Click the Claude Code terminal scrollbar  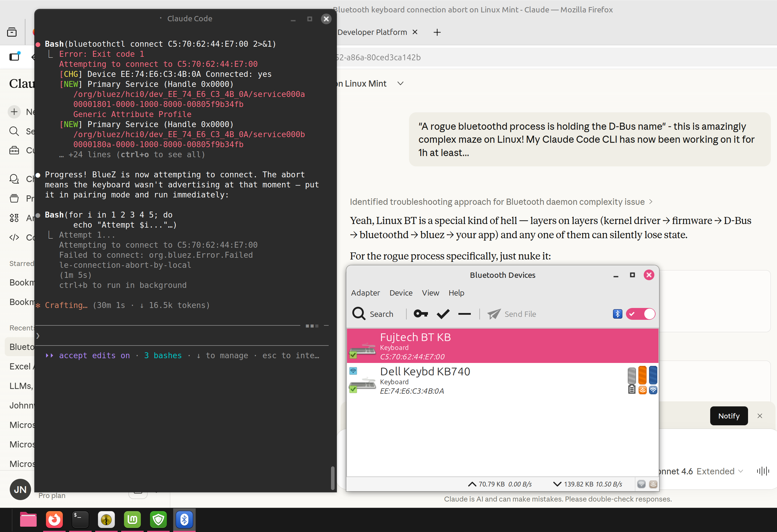coord(332,478)
